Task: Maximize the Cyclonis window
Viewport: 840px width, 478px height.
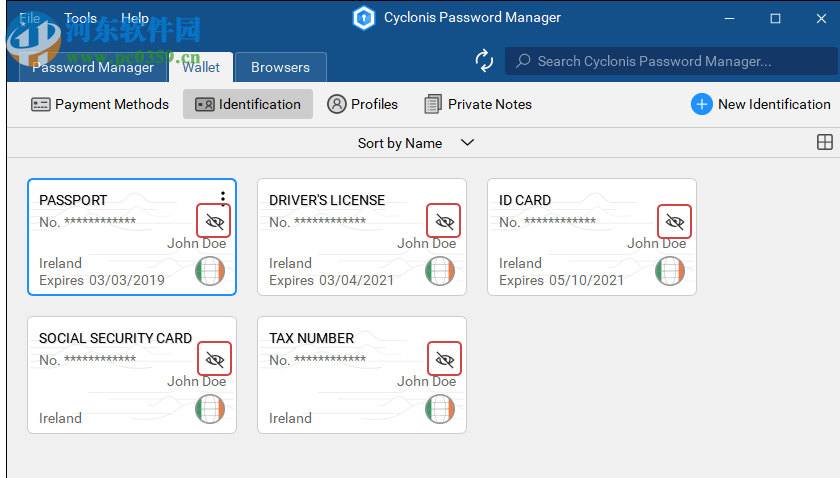Action: pos(775,18)
